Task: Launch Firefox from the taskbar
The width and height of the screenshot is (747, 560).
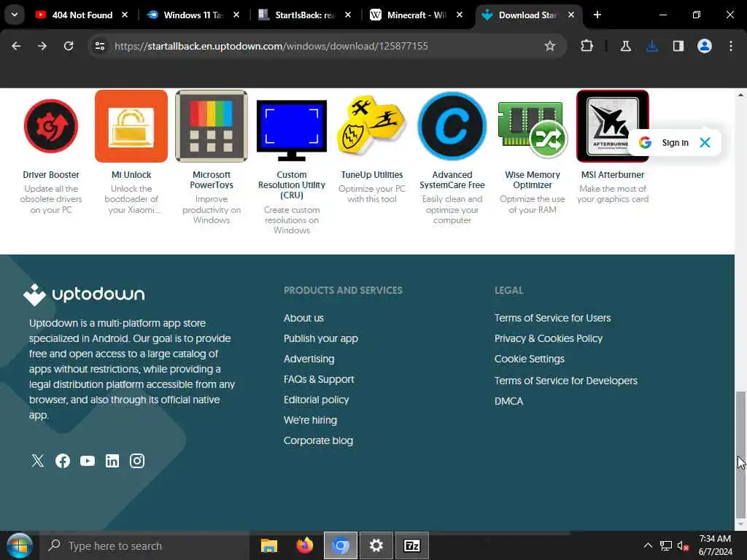Action: point(305,545)
